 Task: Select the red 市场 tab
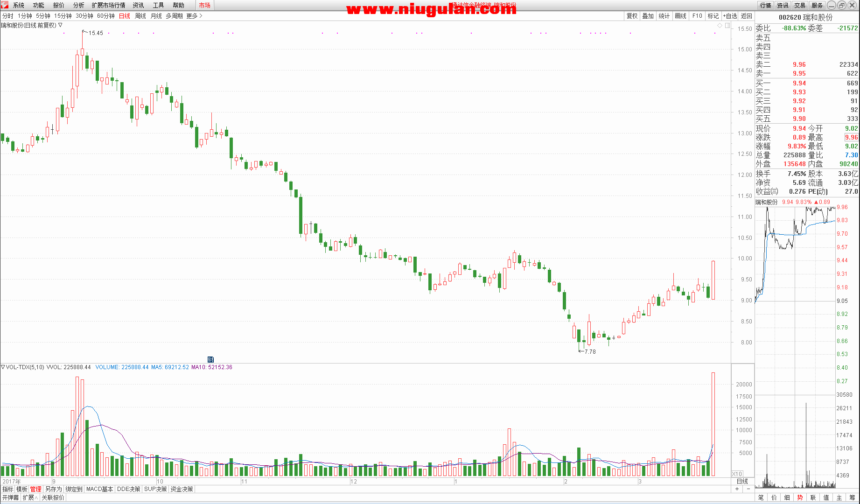pyautogui.click(x=204, y=5)
